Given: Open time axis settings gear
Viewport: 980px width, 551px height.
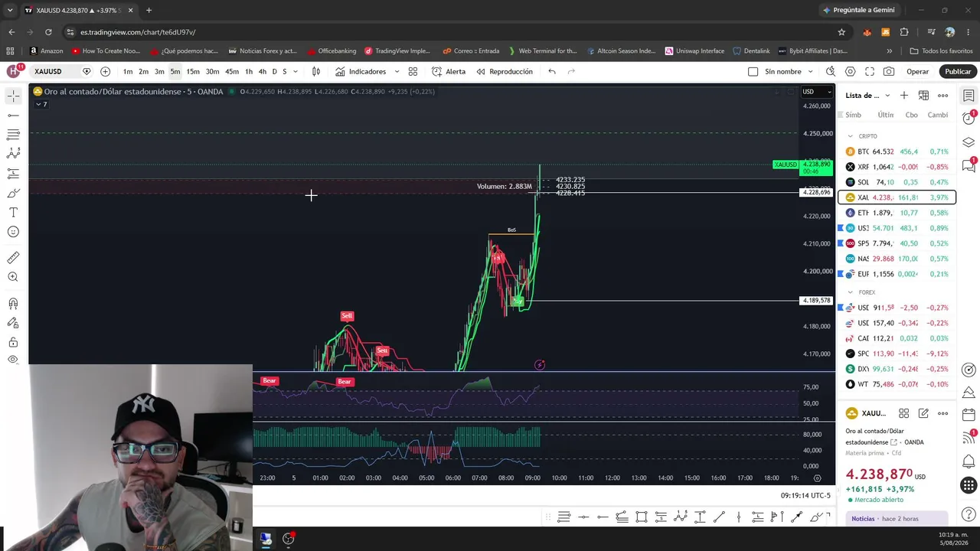Looking at the screenshot, I should click(817, 478).
